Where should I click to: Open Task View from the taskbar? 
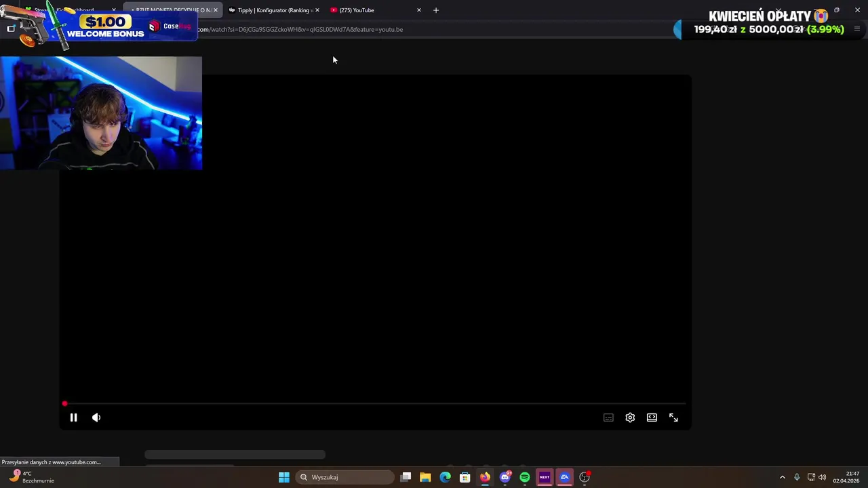[x=406, y=477]
